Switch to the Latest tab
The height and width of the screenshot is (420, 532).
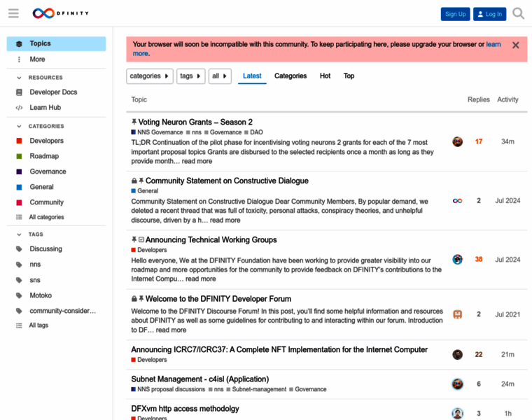252,76
